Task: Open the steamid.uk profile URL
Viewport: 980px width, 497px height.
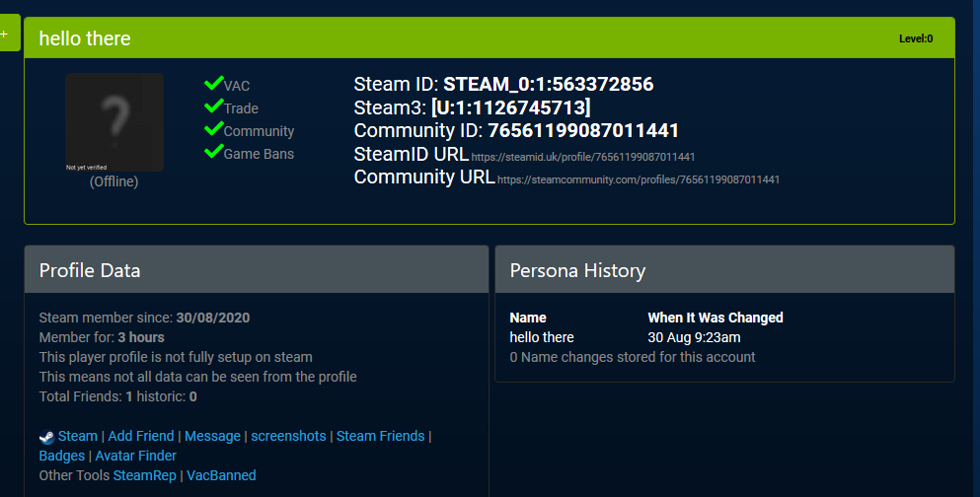Action: coord(583,157)
